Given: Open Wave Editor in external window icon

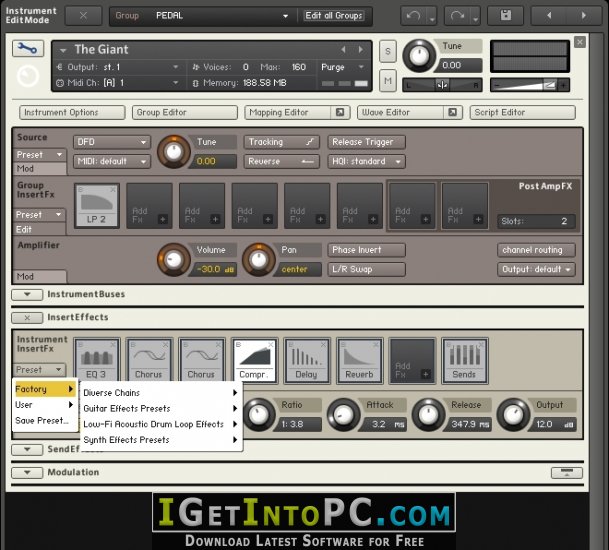Looking at the screenshot, I should (452, 112).
